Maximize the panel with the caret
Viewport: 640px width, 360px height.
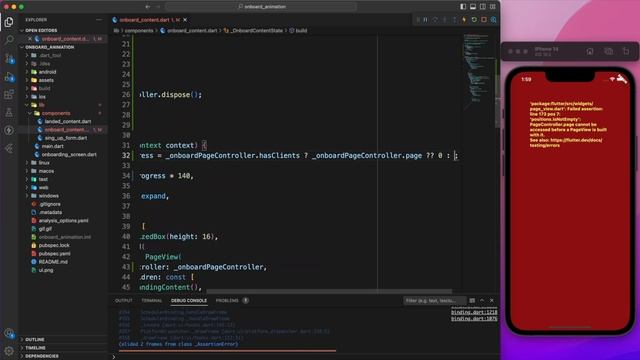482,300
